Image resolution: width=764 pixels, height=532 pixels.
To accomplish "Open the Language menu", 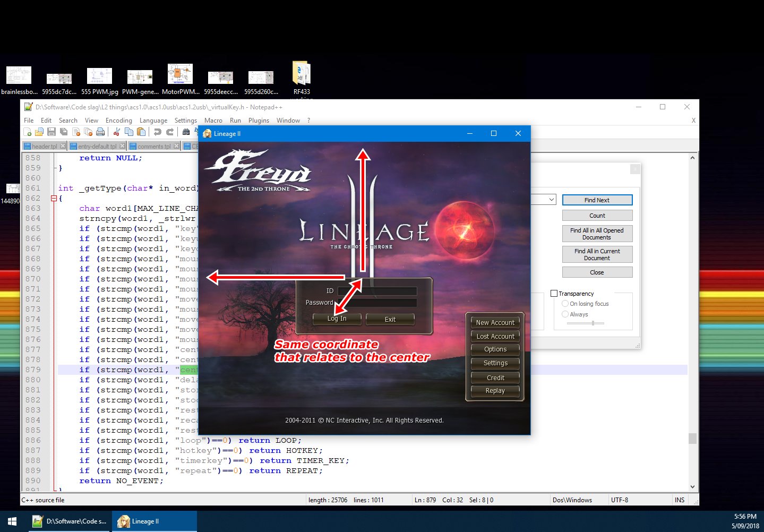I will [153, 121].
